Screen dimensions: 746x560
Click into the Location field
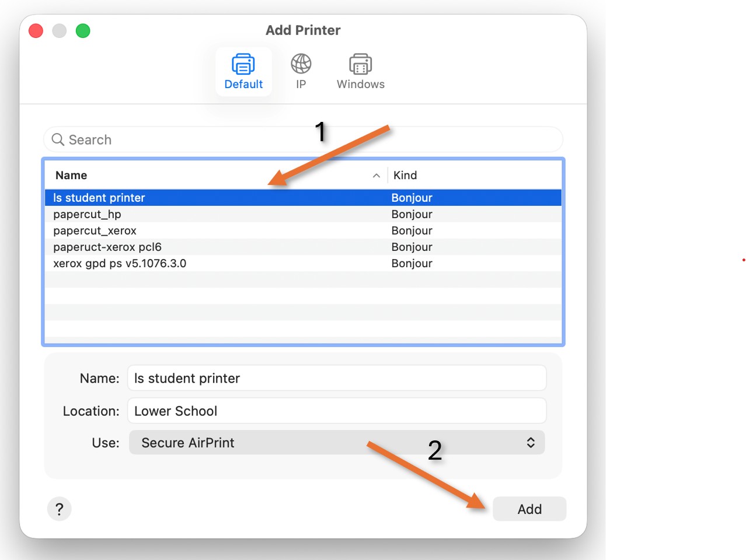[x=337, y=411]
